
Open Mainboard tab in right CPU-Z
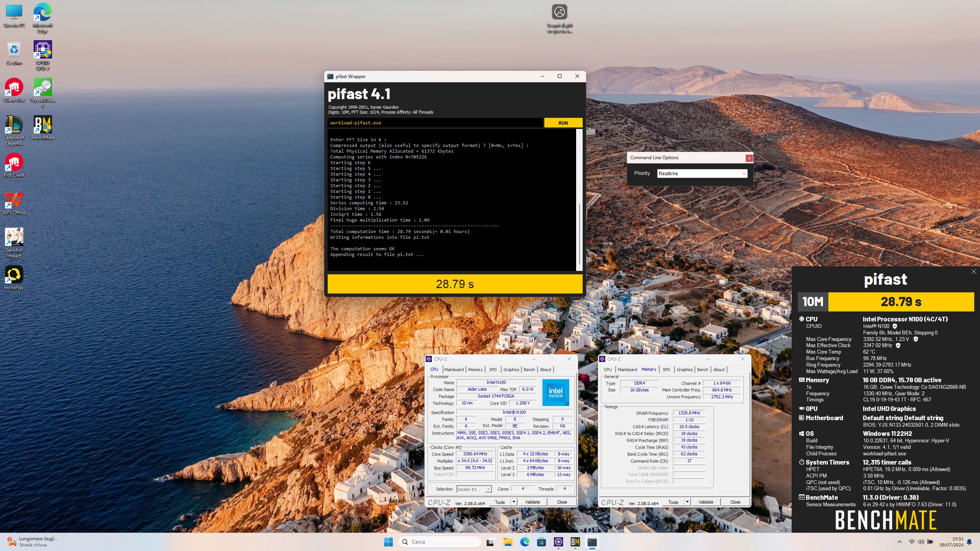click(x=627, y=370)
